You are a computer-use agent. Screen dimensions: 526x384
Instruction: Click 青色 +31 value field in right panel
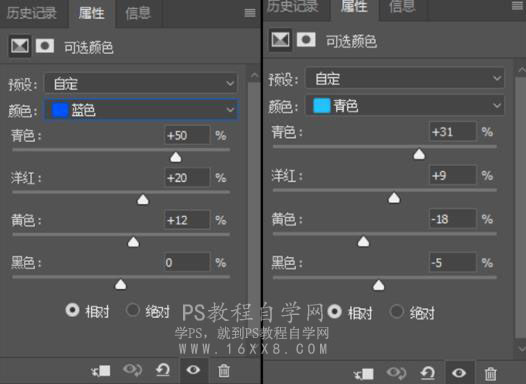click(453, 131)
